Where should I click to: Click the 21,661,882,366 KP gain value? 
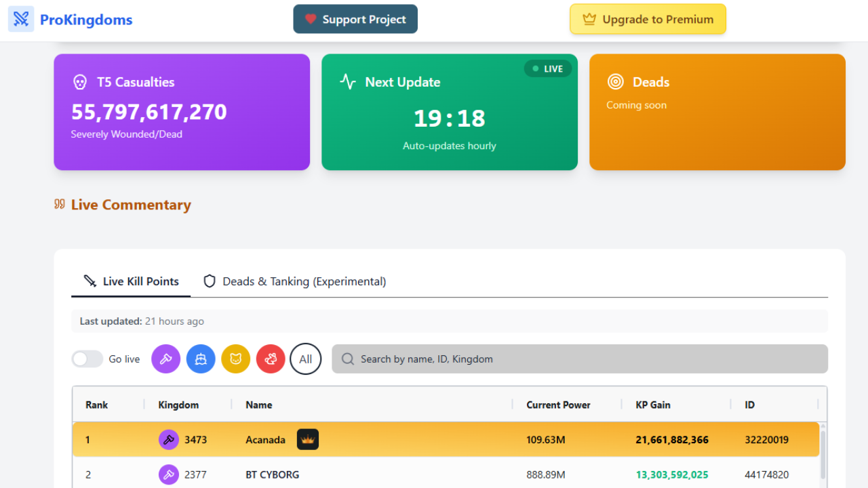tap(672, 440)
